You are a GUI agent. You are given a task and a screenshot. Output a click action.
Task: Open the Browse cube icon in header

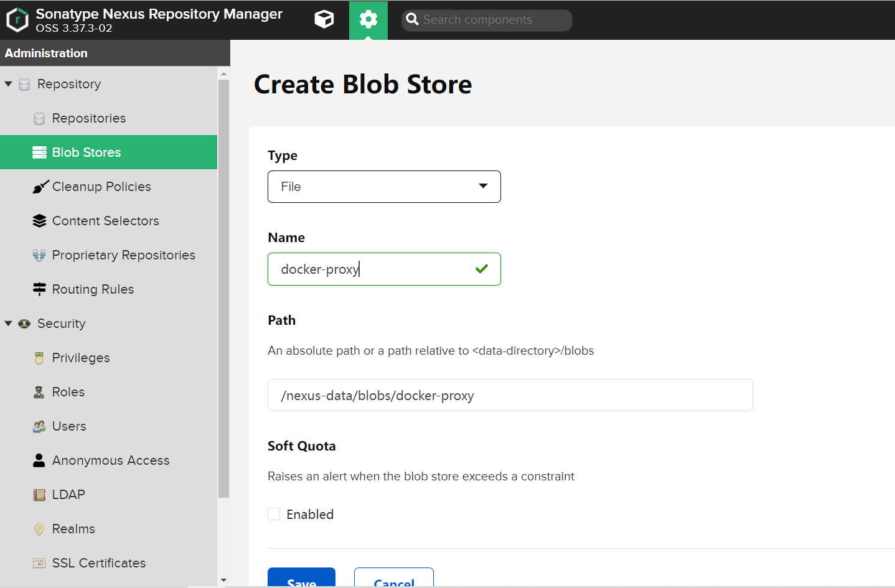(x=324, y=19)
